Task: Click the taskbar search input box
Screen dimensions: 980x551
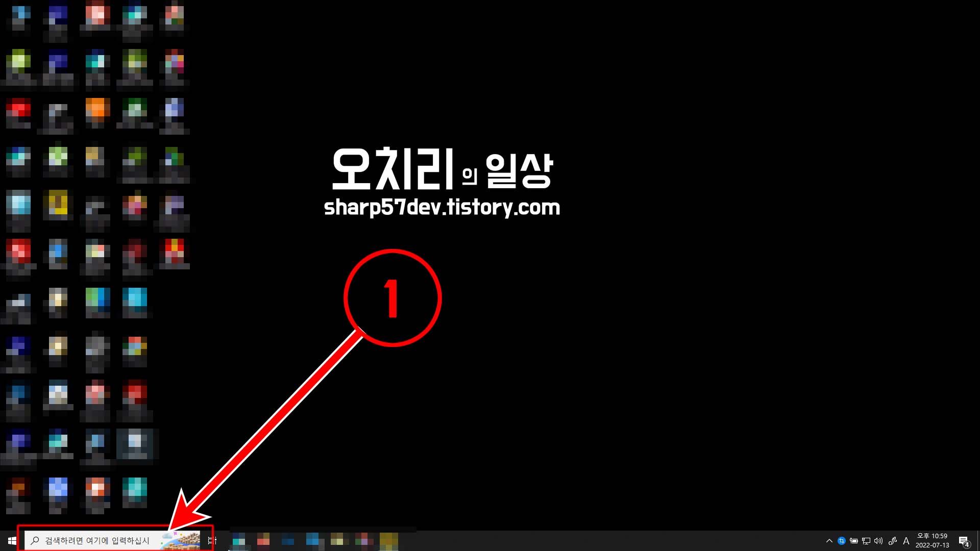Action: click(x=97, y=541)
